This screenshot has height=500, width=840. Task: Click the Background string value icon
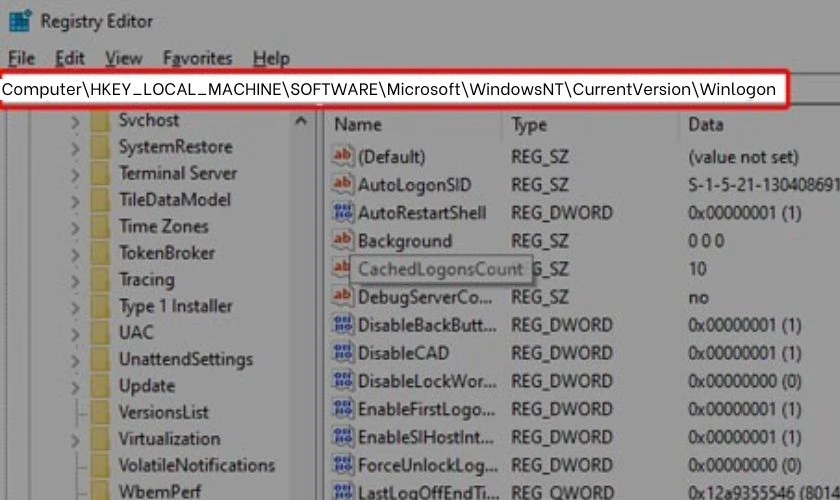(343, 240)
